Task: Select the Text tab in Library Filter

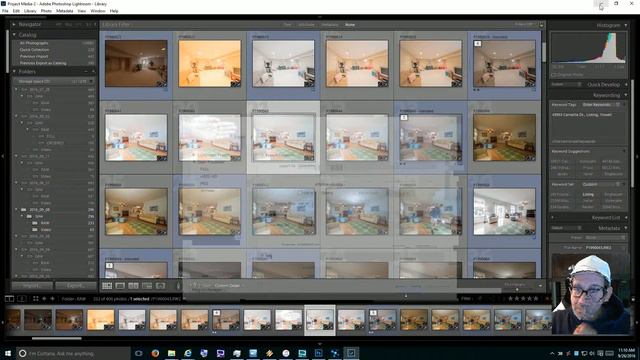Action: (x=287, y=25)
